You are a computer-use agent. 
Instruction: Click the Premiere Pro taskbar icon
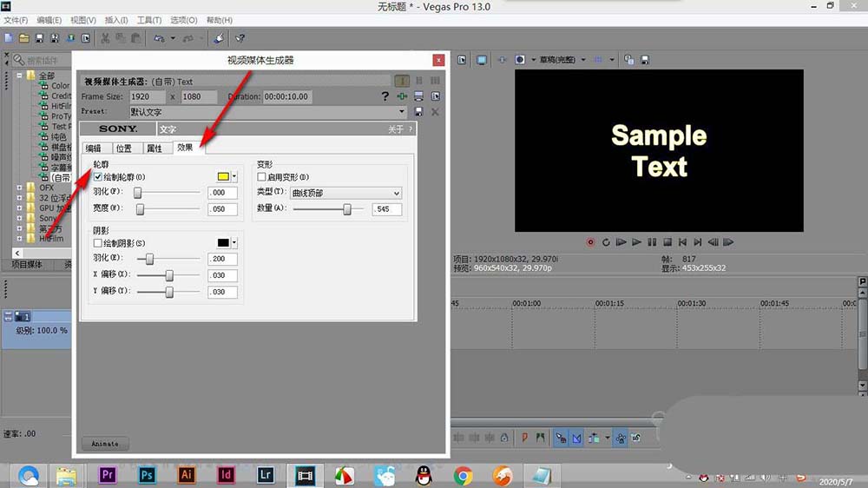pyautogui.click(x=108, y=474)
